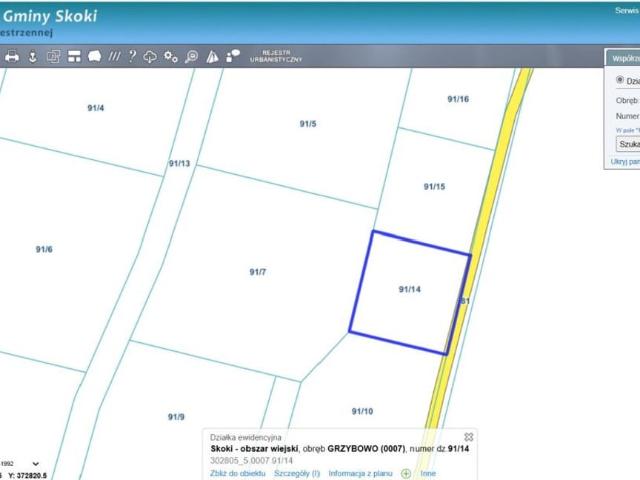
Task: Open the Inne options menu
Action: (x=428, y=473)
